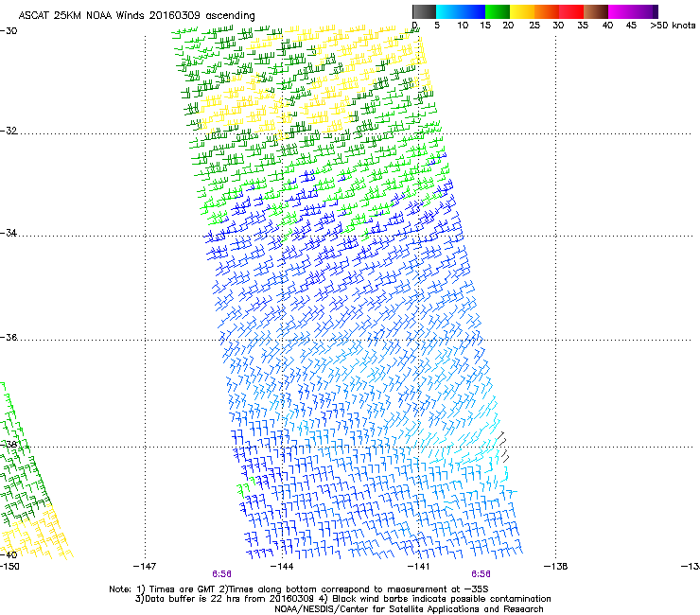
Task: Select the orange 25–30 knots legend segment
Action: [x=547, y=11]
